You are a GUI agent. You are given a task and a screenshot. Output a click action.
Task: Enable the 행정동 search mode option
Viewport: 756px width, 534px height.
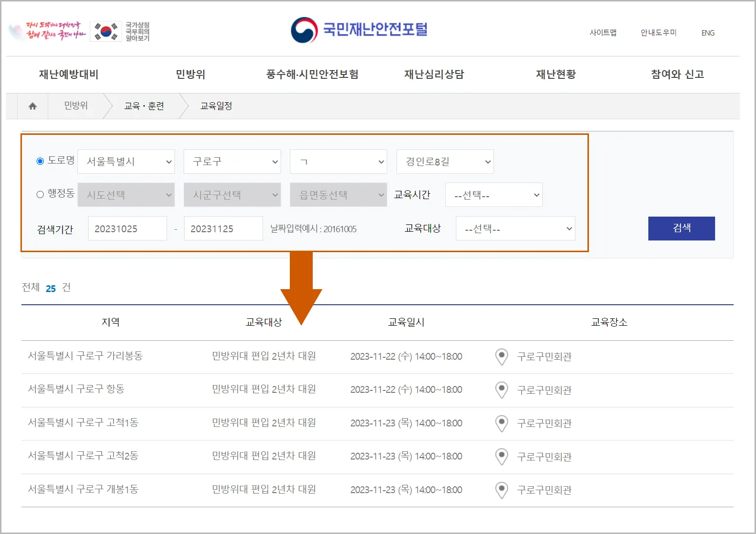tap(39, 194)
